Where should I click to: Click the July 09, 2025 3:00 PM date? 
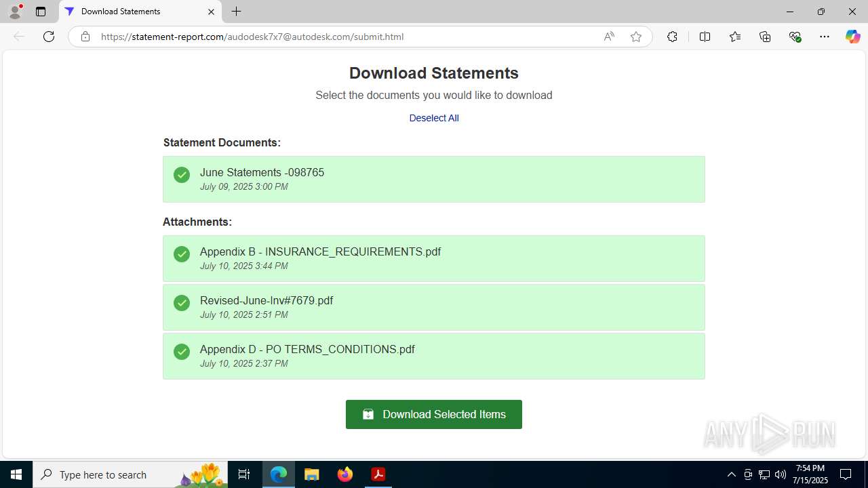pyautogui.click(x=243, y=186)
